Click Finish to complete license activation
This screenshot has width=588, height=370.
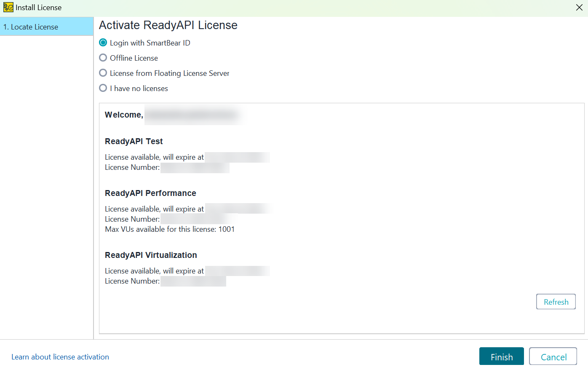[x=501, y=356]
